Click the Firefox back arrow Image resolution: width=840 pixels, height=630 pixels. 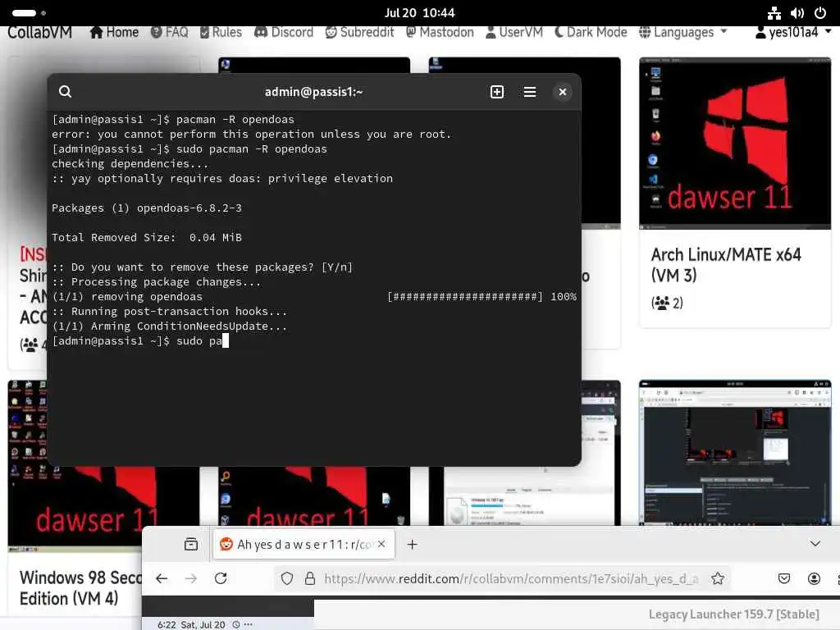coord(162,578)
